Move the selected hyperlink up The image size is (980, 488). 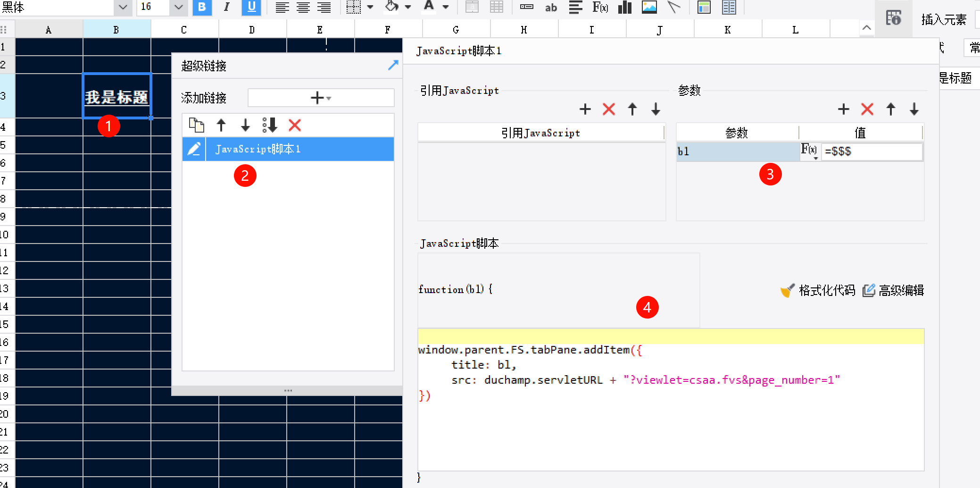click(221, 125)
